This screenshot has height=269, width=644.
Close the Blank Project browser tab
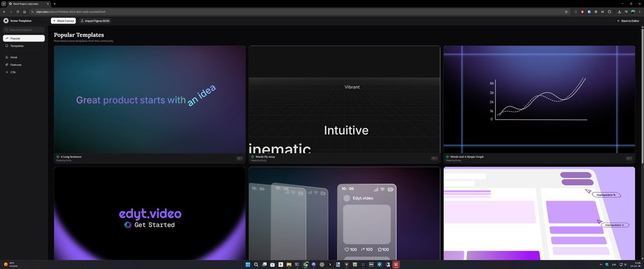[x=48, y=3]
